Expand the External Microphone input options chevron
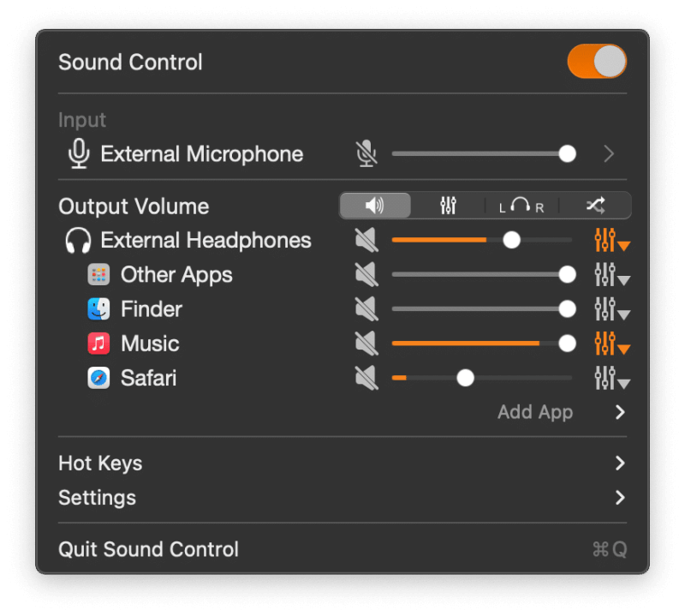 (609, 153)
